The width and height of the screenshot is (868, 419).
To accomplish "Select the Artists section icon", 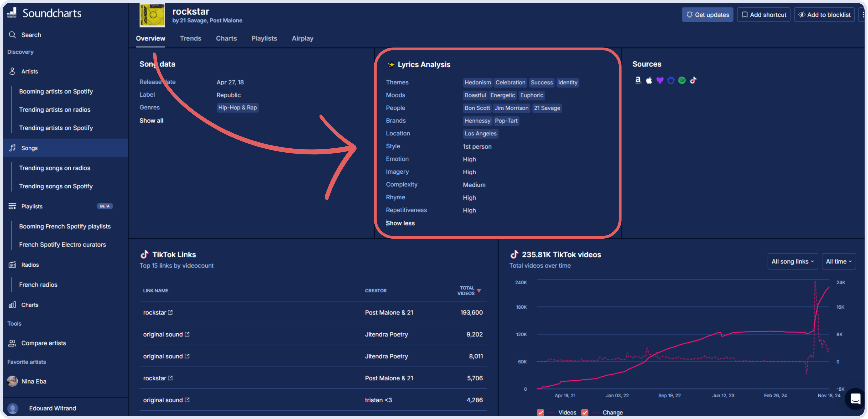I will 13,71.
